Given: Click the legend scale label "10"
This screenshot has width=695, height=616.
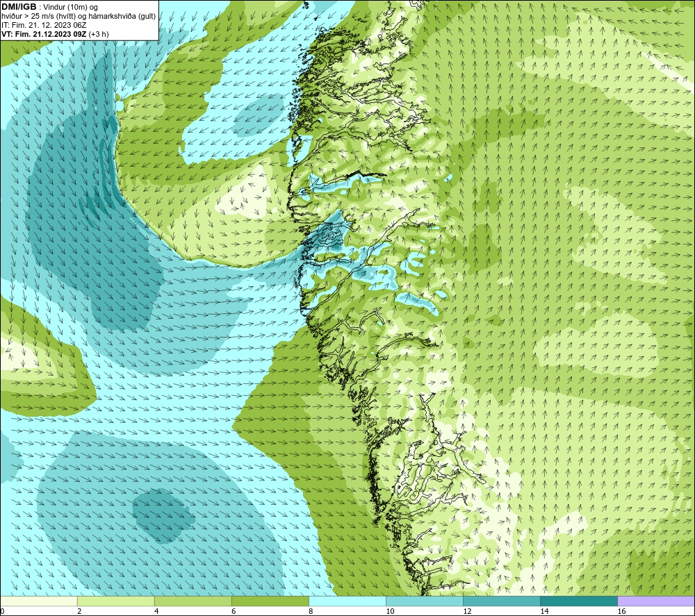Looking at the screenshot, I should (x=390, y=612).
